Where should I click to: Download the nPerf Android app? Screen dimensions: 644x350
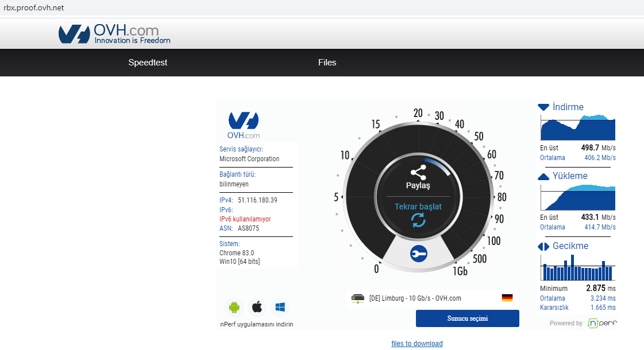click(x=234, y=307)
